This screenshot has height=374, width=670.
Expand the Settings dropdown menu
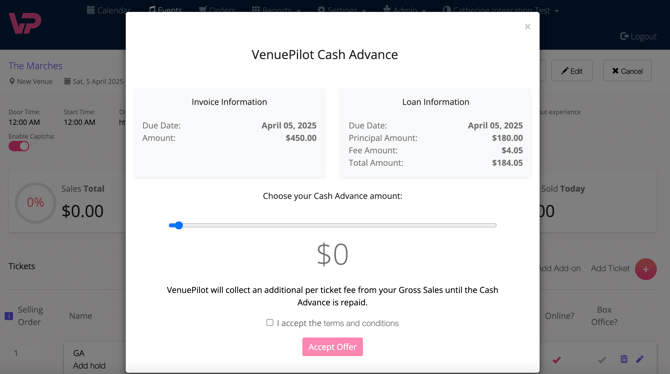pyautogui.click(x=342, y=9)
